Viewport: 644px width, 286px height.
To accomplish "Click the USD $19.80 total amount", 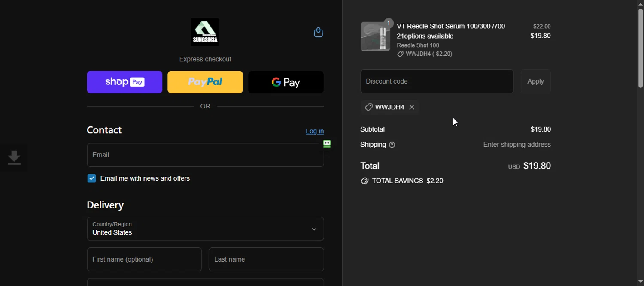I will (529, 166).
